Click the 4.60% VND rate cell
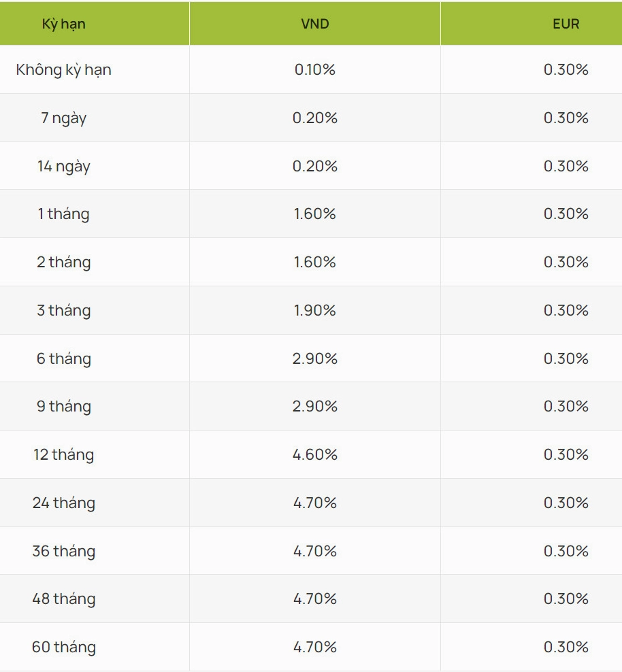Screen dimensions: 622x672 pyautogui.click(x=314, y=454)
